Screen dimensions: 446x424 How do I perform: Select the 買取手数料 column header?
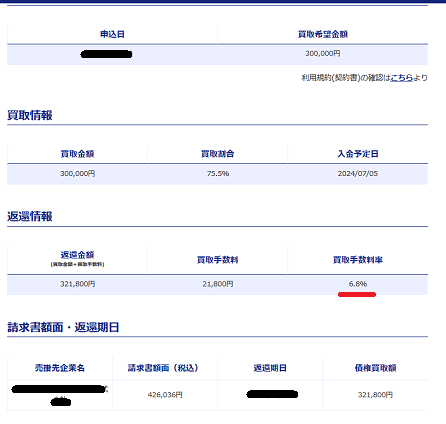pyautogui.click(x=217, y=260)
